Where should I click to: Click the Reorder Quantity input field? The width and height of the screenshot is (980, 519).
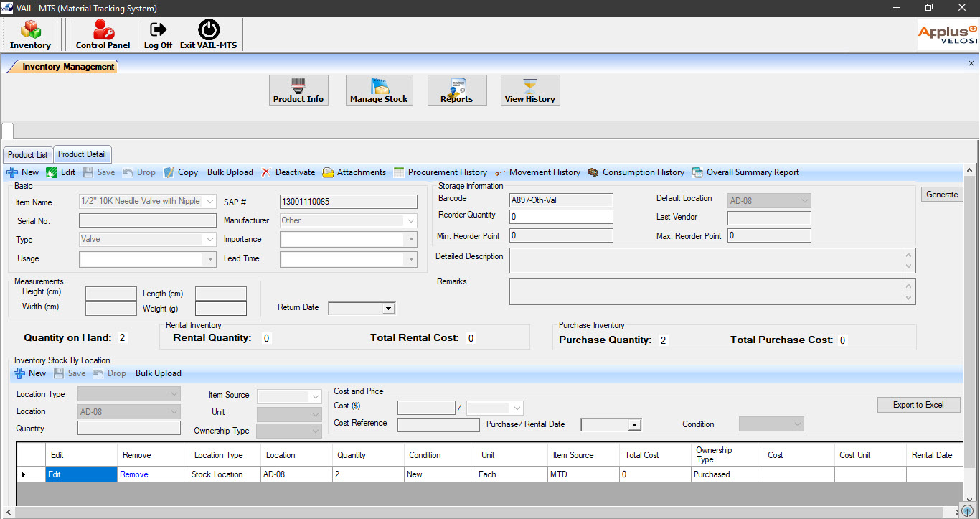click(x=561, y=217)
